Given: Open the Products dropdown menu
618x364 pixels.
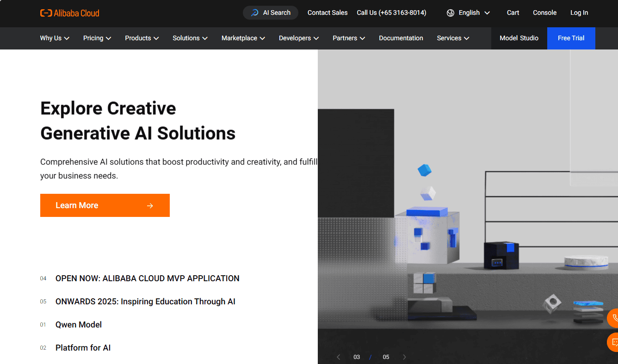Looking at the screenshot, I should (x=142, y=38).
